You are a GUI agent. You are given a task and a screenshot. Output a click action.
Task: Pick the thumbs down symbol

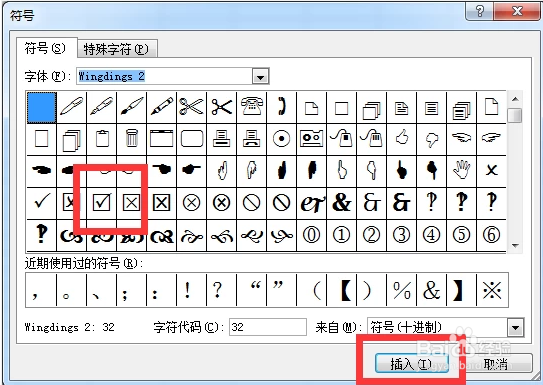432,139
